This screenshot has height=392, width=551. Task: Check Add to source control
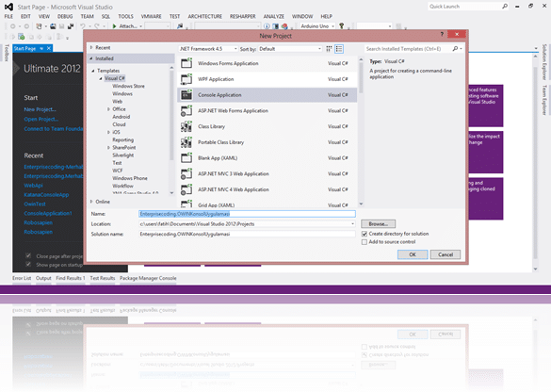click(365, 242)
